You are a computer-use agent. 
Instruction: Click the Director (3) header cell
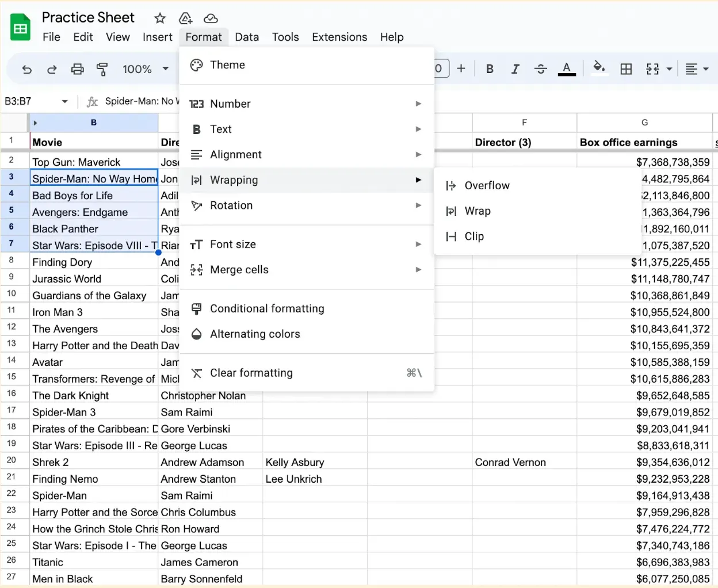click(524, 142)
